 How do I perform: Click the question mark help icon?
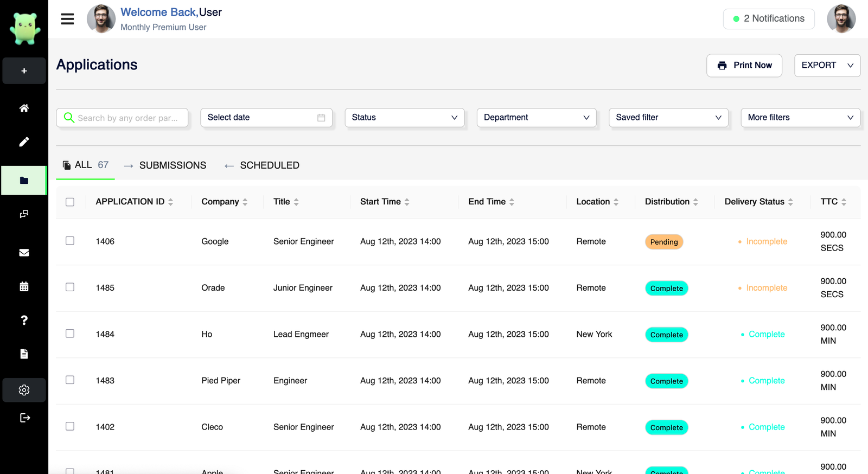click(24, 321)
